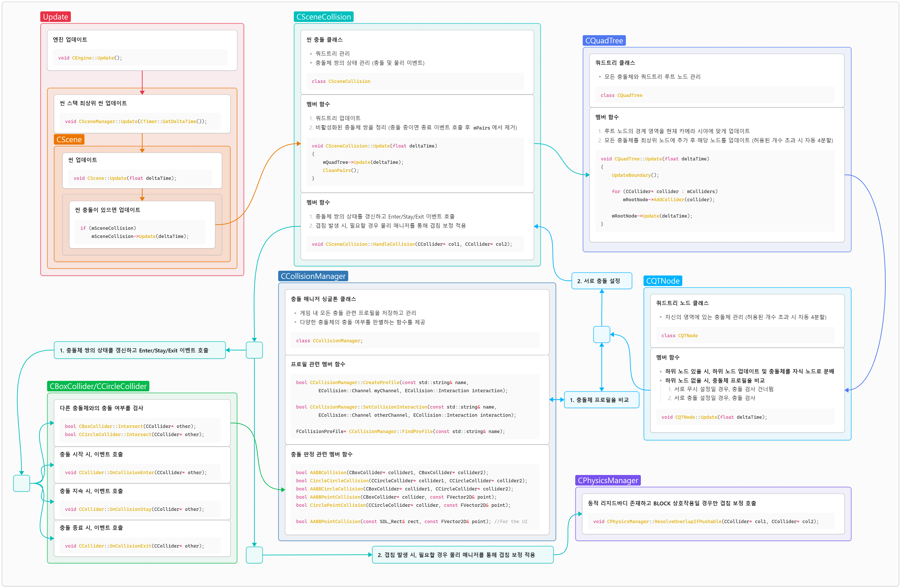Click the red Update group label
901x588 pixels.
(x=55, y=17)
